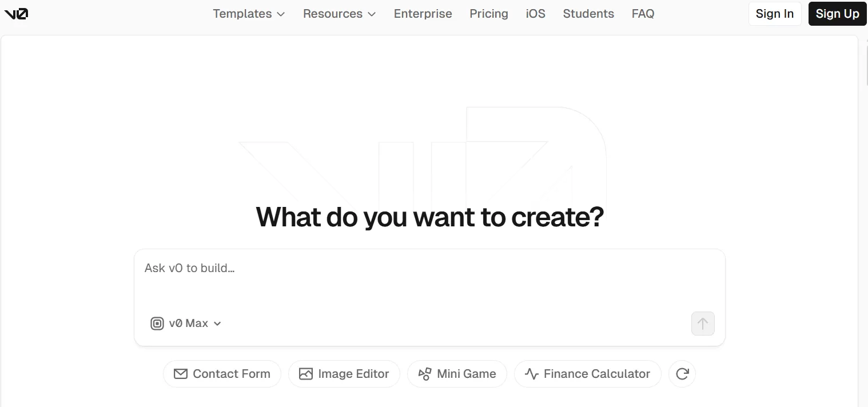Click the v0 logo icon
This screenshot has width=868, height=407.
[16, 14]
